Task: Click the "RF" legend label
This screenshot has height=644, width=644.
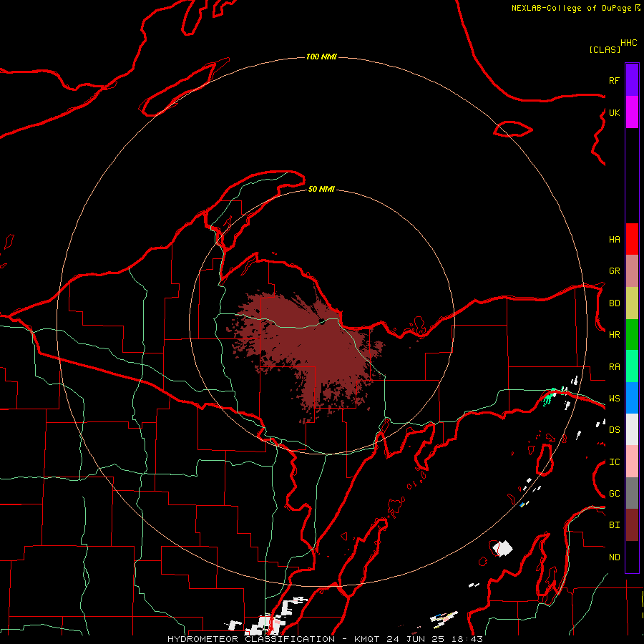Action: 614,80
